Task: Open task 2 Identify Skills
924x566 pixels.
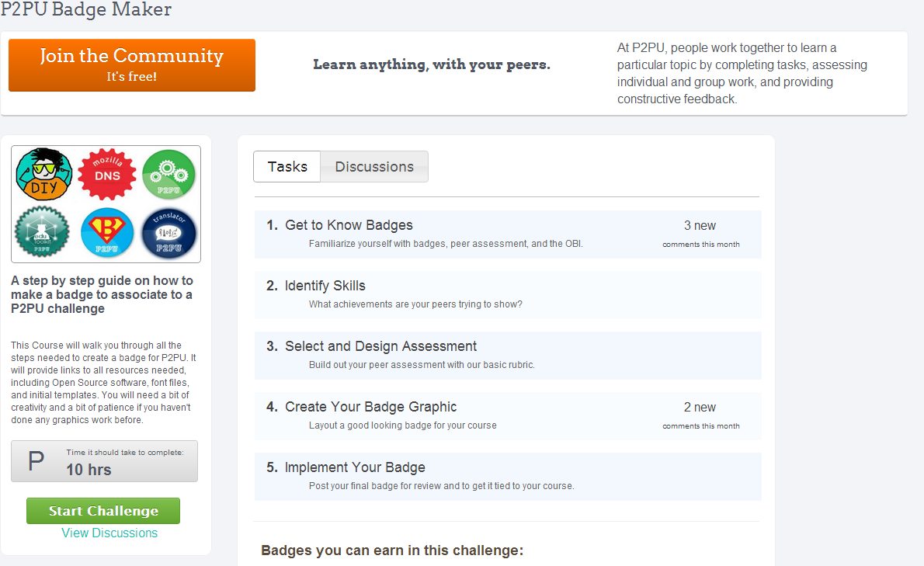Action: (325, 286)
